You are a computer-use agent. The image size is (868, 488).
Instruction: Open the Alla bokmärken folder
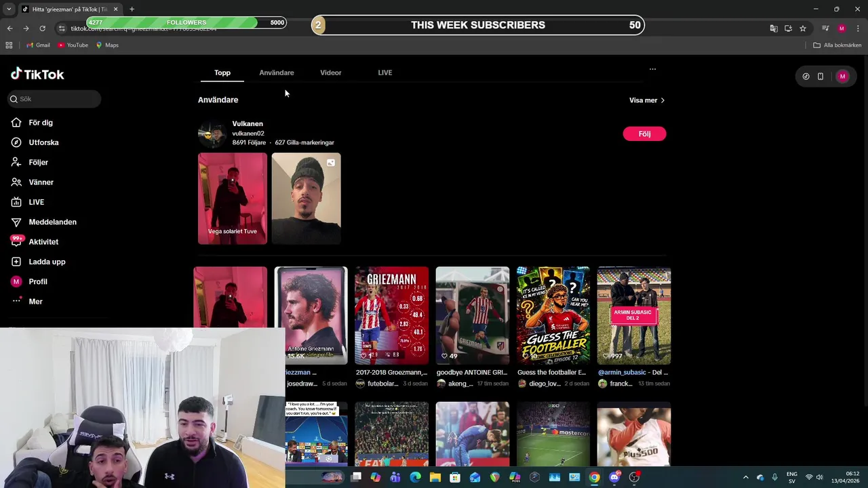pos(837,45)
